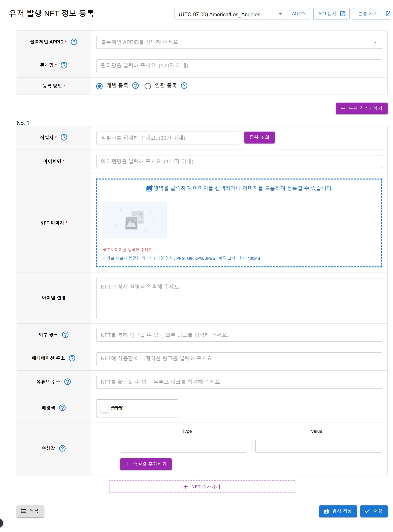
Task: Click the 복사본 추가하기 button
Action: pos(362,108)
